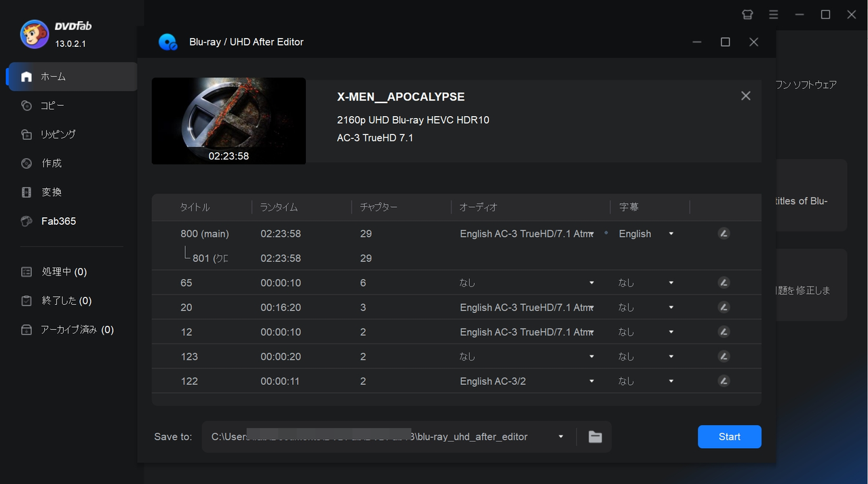The width and height of the screenshot is (868, 484).
Task: Open the Save to path dropdown
Action: [x=561, y=436]
